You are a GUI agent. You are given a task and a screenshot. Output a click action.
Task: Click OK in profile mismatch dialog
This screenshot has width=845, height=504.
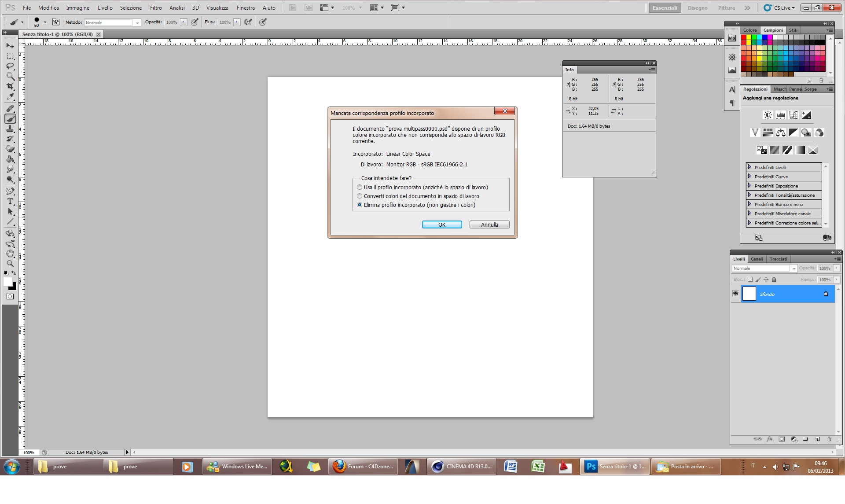tap(441, 224)
